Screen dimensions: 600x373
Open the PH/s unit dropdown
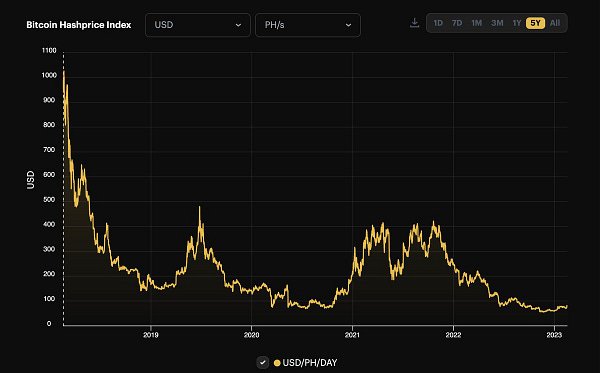(308, 25)
